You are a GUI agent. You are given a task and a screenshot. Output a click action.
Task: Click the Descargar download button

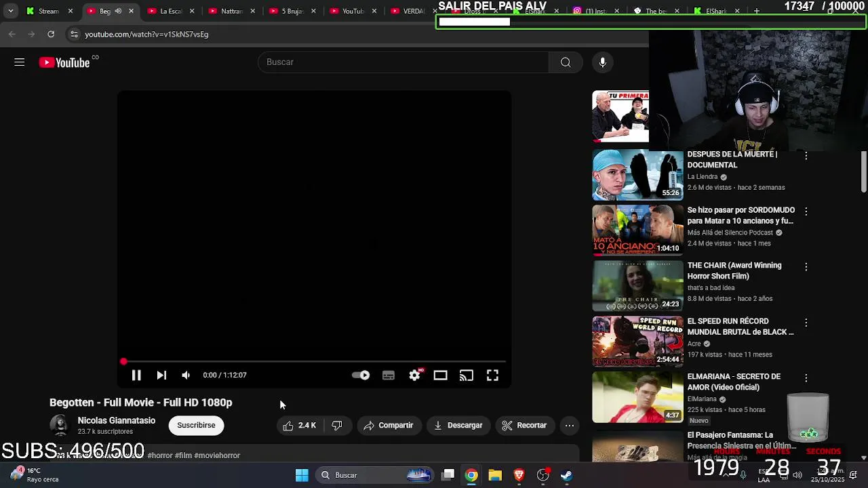458,425
